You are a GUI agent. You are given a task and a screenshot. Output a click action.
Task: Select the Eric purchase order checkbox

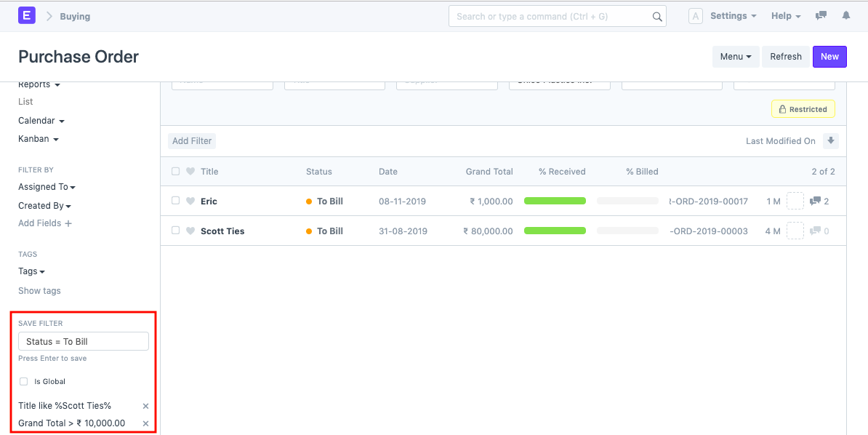coord(175,201)
